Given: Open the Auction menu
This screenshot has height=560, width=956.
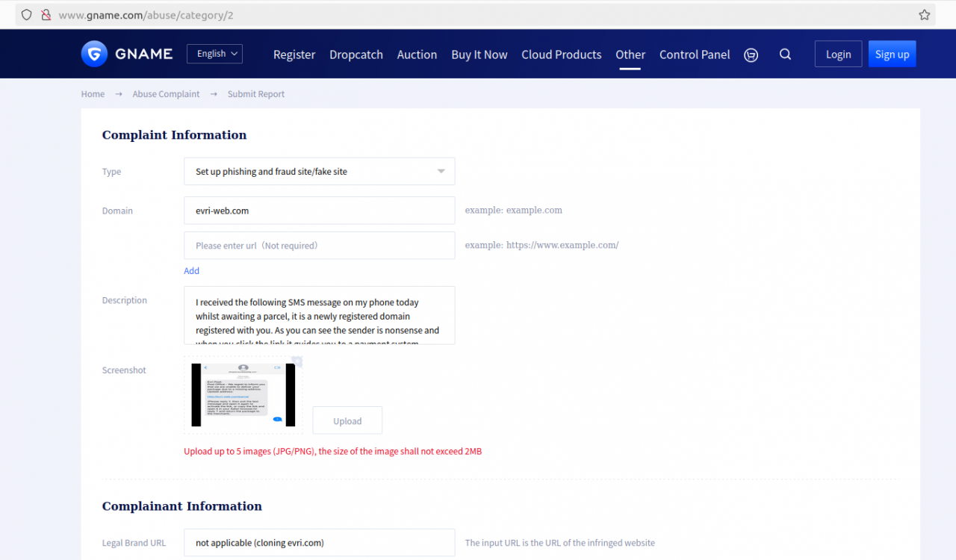Looking at the screenshot, I should point(417,55).
